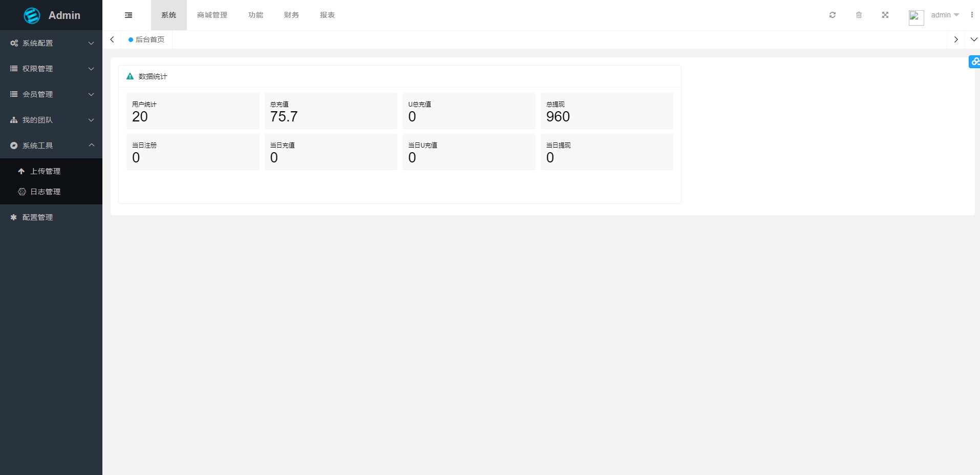Click the Admin logo icon
This screenshot has width=980, height=475.
32,15
